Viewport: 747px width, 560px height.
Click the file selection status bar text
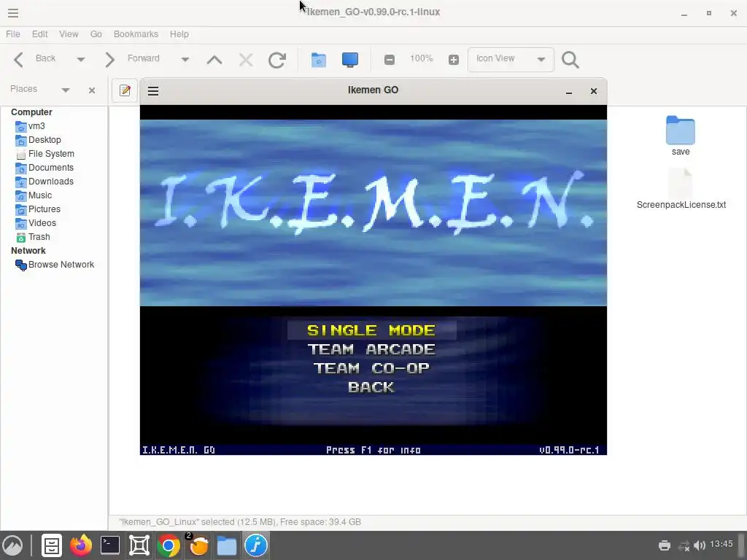pos(239,522)
